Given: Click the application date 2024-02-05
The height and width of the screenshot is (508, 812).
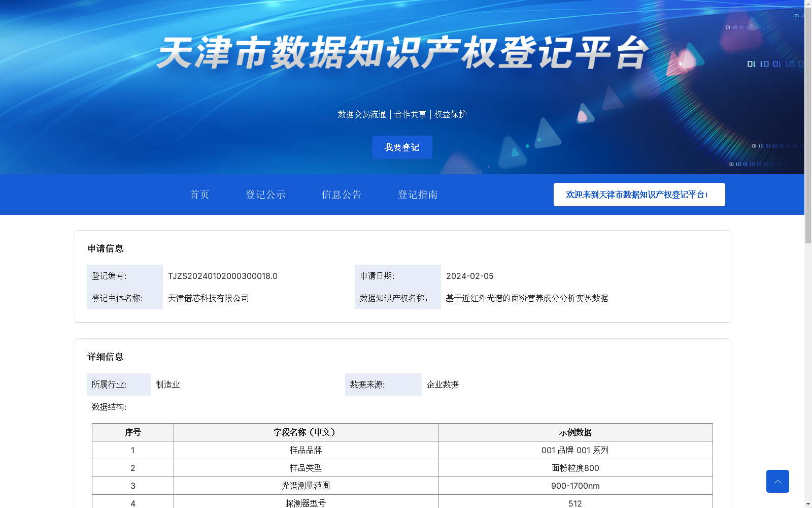Looking at the screenshot, I should pyautogui.click(x=469, y=276).
